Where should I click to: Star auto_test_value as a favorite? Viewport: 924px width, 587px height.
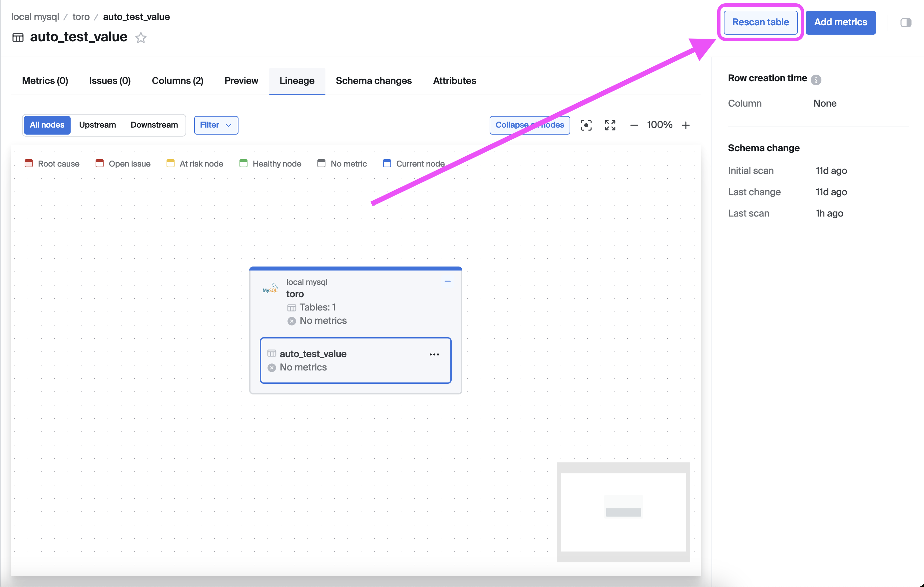click(141, 38)
